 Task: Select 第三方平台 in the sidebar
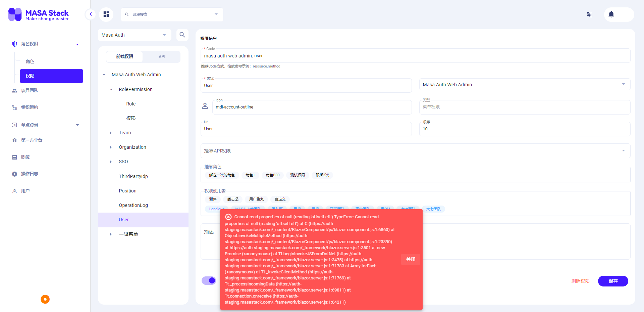[32, 140]
